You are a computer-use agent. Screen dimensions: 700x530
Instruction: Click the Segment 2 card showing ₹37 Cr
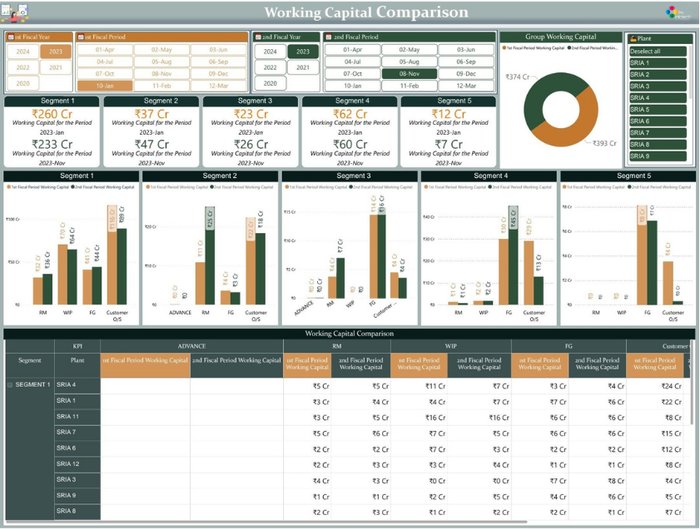click(151, 132)
